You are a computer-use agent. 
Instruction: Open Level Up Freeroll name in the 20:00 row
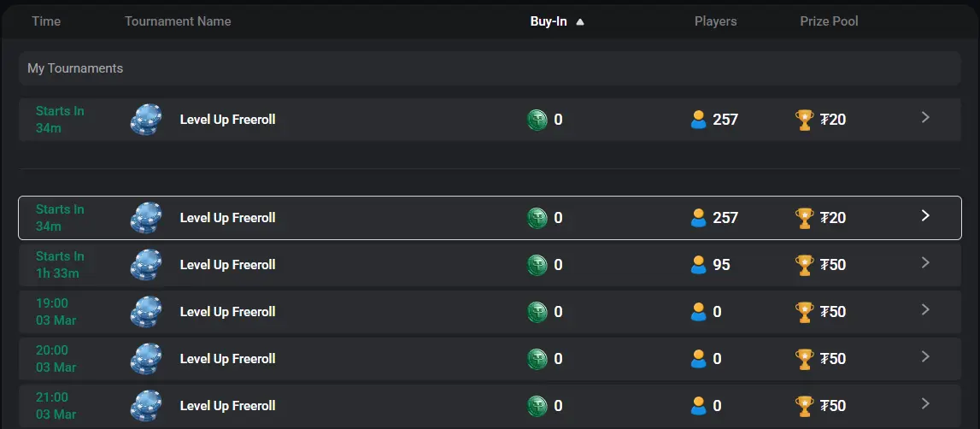pos(227,359)
